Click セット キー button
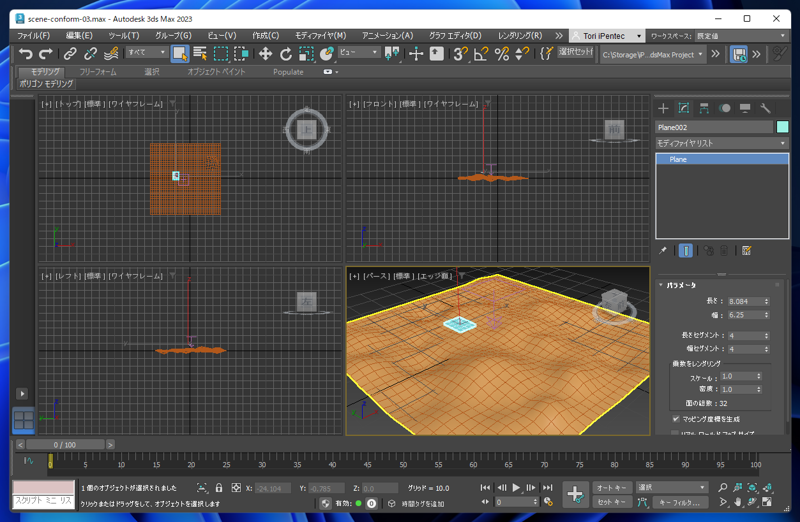This screenshot has height=522, width=800. (x=612, y=502)
